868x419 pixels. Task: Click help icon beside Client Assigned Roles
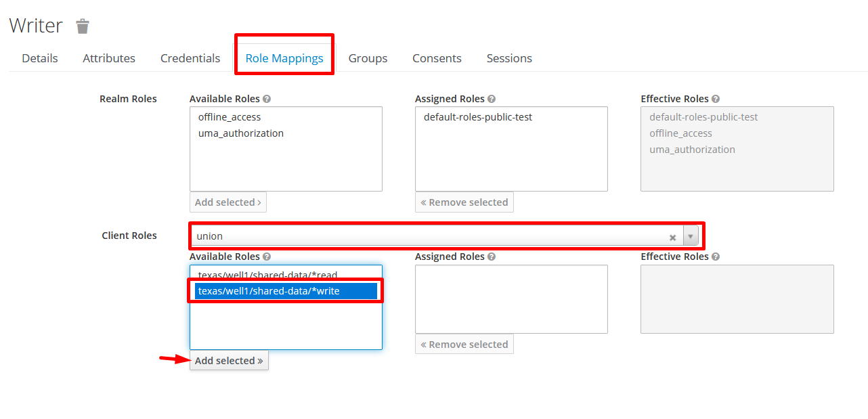pyautogui.click(x=492, y=257)
